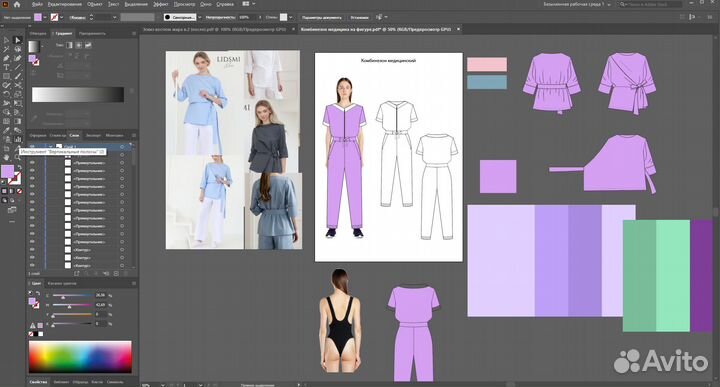Screen dimensions: 720x387
Task: Open the stroke weight dropdown
Action: pyautogui.click(x=115, y=17)
